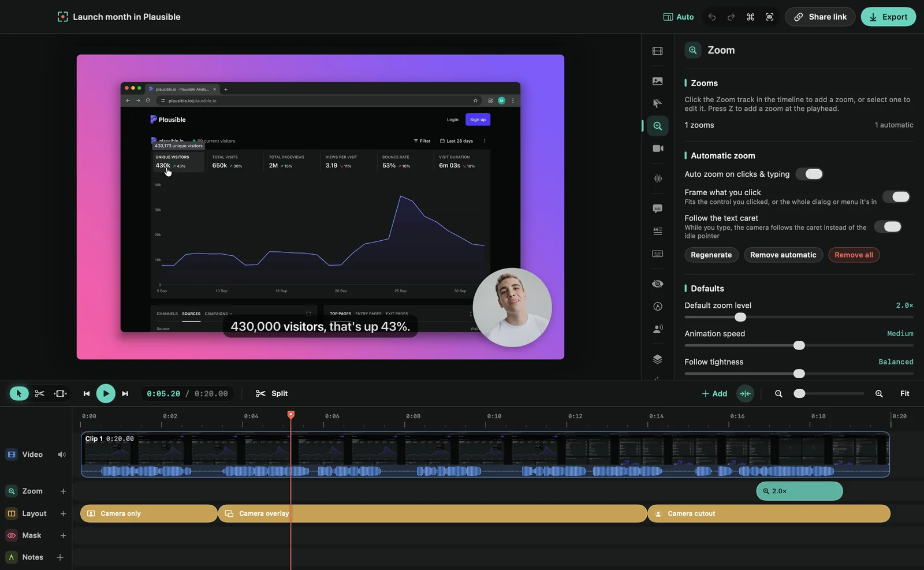Play the video preview

point(106,393)
